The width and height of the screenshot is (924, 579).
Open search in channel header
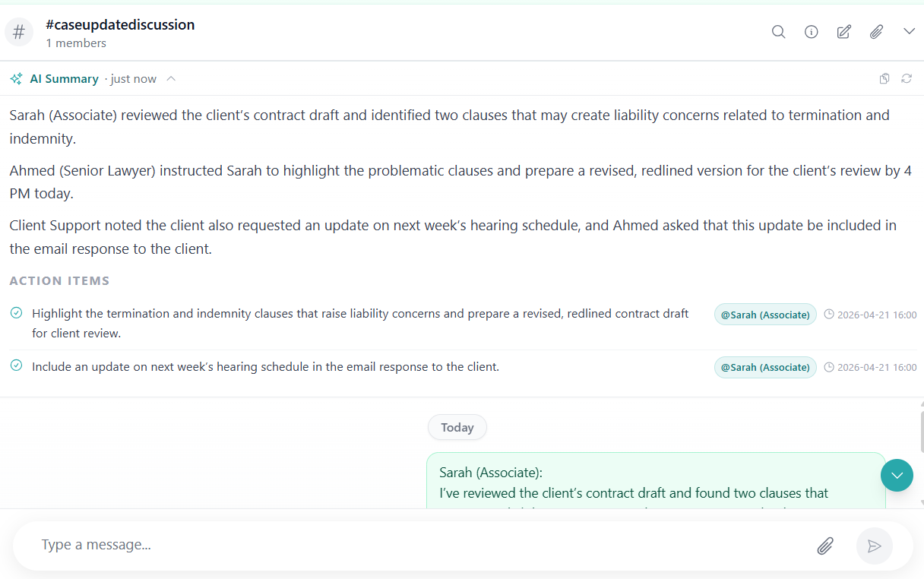(778, 32)
